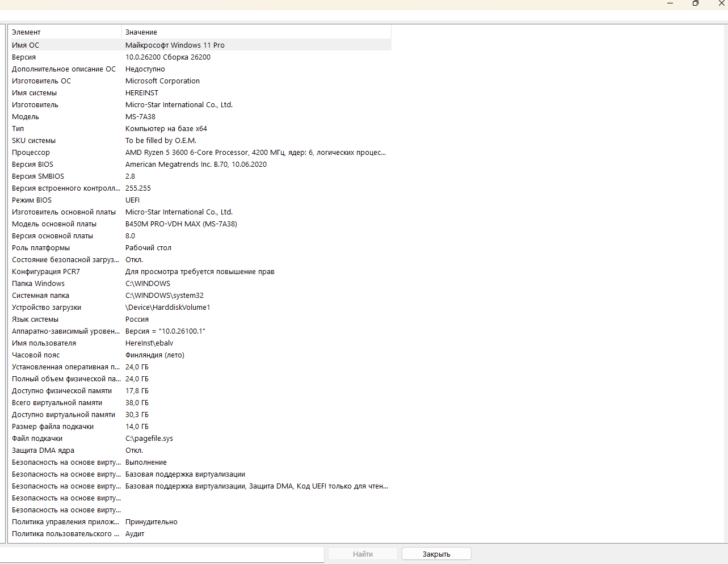Select the Язык системы row
The height and width of the screenshot is (564, 728).
pyautogui.click(x=200, y=319)
